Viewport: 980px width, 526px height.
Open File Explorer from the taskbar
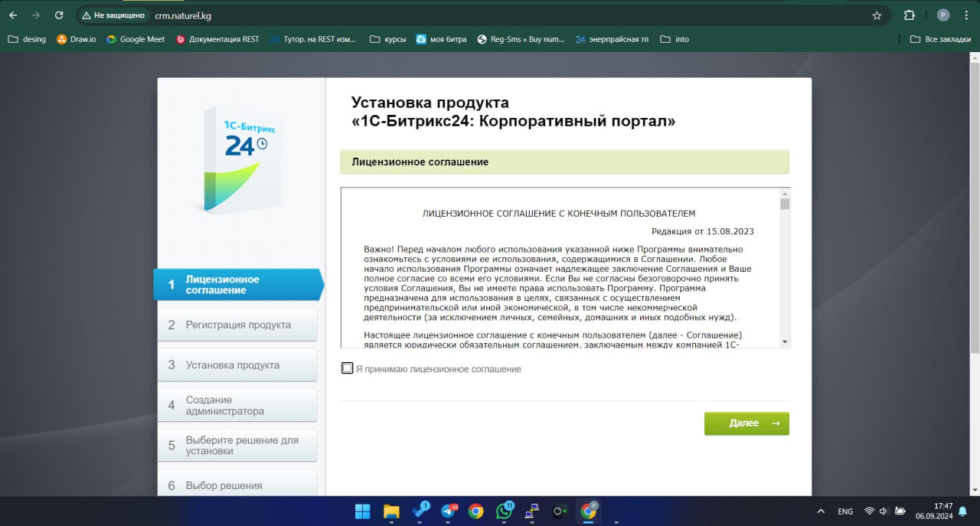pos(391,511)
